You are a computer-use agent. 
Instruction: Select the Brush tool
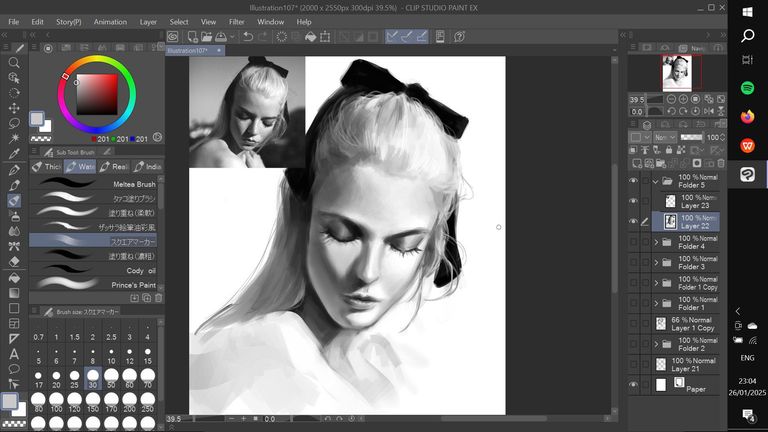(x=14, y=200)
